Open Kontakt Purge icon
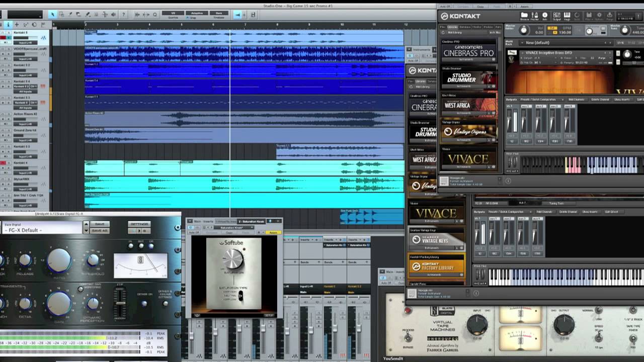This screenshot has height=362, width=644. 610,17
